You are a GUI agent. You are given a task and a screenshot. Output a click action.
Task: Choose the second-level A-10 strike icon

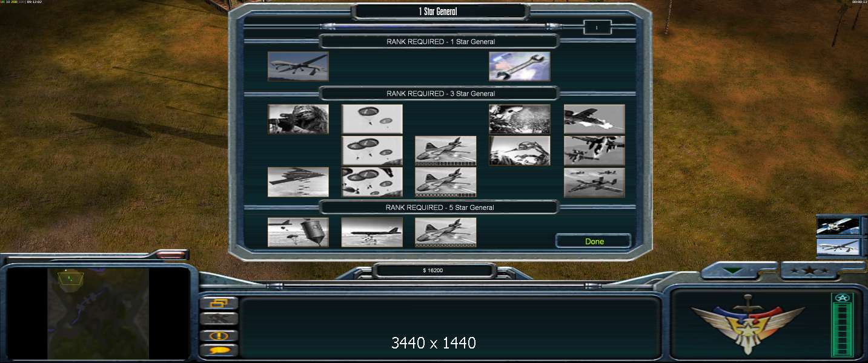pos(594,151)
